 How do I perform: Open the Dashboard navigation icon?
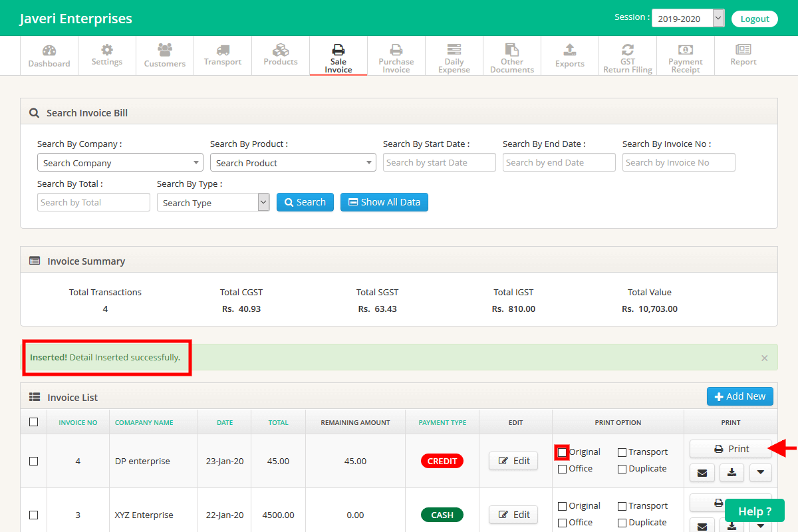(x=49, y=51)
